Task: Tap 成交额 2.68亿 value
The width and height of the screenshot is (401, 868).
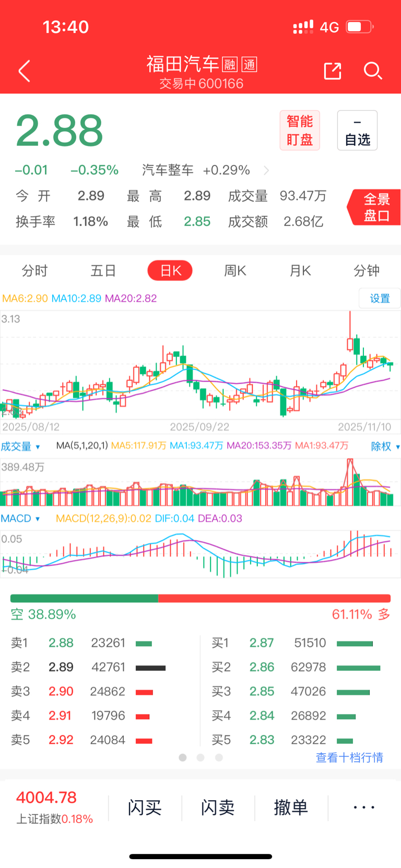Action: [x=303, y=222]
